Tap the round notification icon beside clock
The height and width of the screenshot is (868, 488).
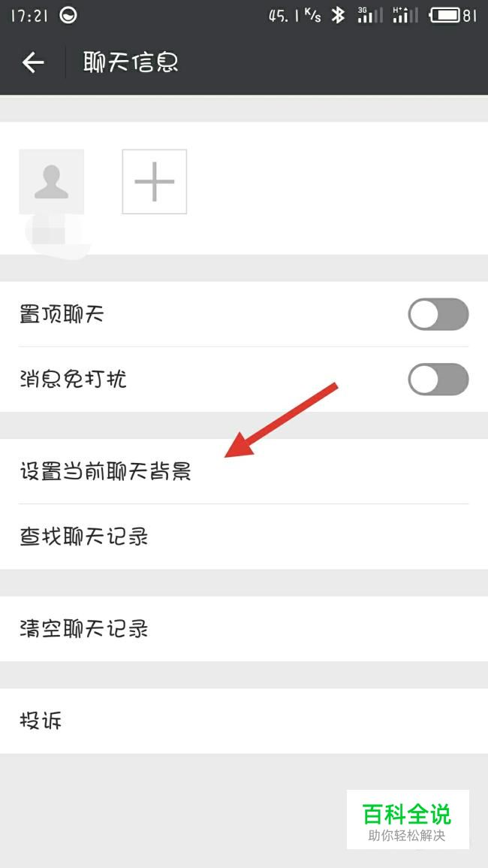pyautogui.click(x=68, y=16)
